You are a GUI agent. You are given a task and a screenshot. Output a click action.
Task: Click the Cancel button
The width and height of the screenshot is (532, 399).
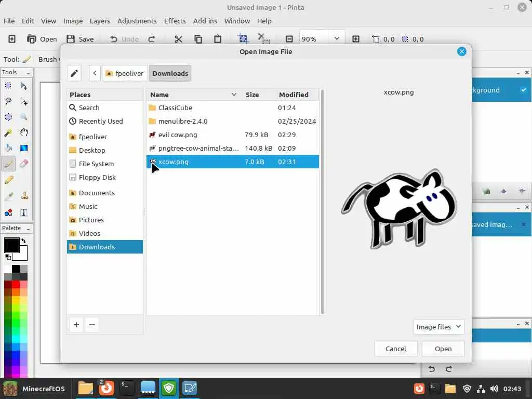(395, 349)
